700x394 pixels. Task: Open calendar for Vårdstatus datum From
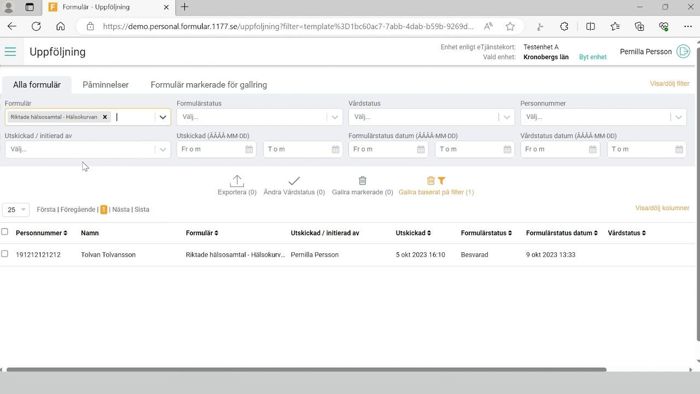click(x=592, y=149)
